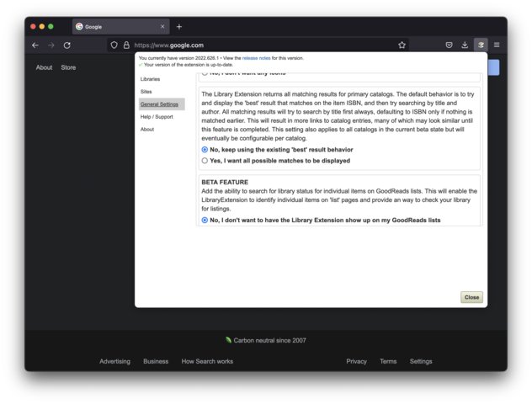Toggle the Library Extension toolbar icon
532x404 pixels.
(481, 45)
